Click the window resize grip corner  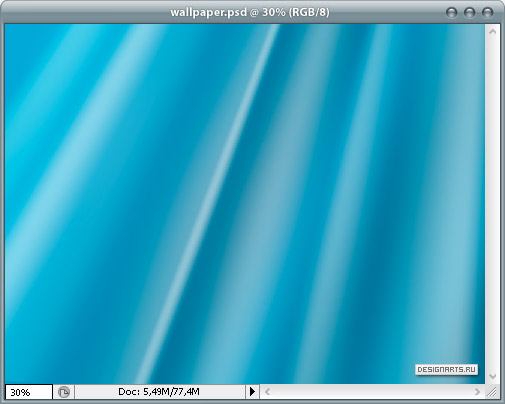pyautogui.click(x=492, y=392)
